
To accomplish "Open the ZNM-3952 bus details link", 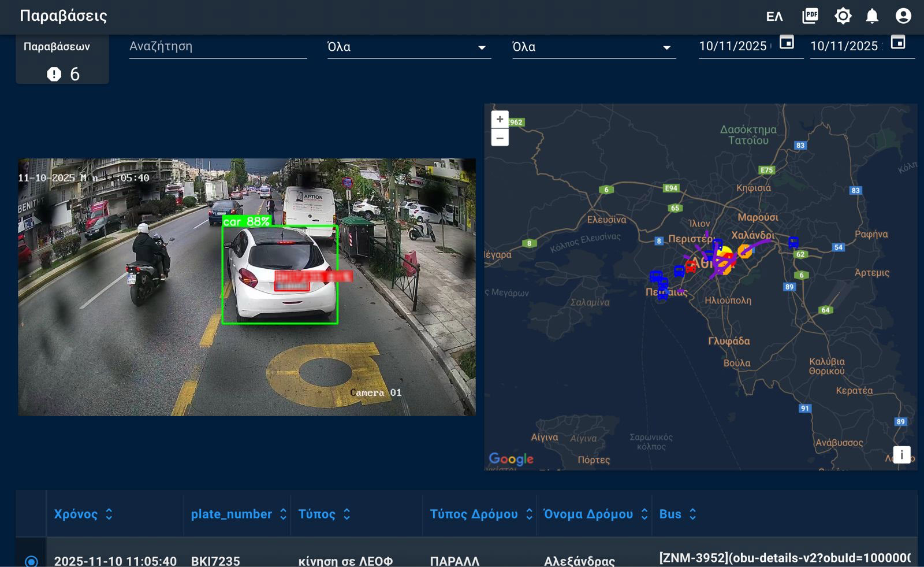I will tap(784, 558).
